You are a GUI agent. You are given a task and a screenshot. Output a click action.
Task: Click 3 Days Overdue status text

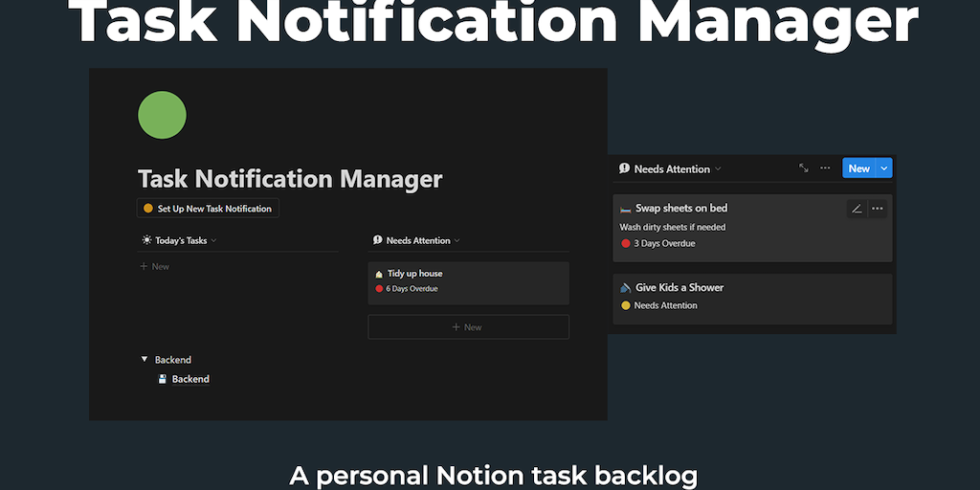coord(664,244)
